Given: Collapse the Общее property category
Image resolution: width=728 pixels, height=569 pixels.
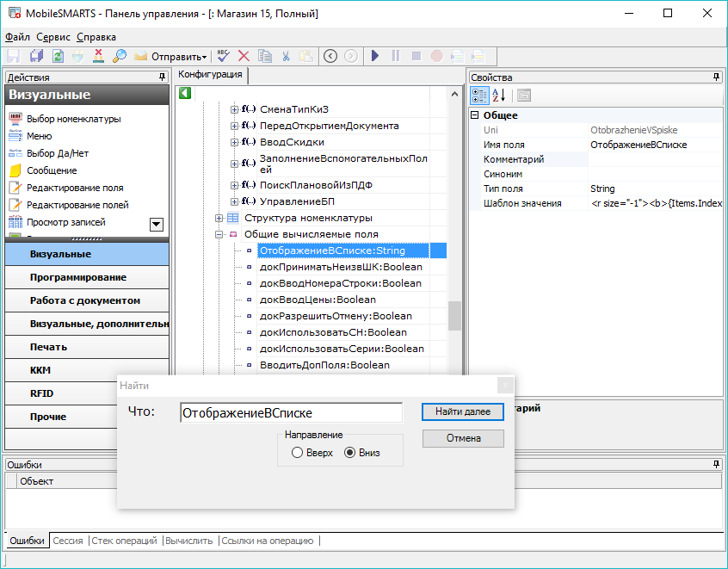Looking at the screenshot, I should coord(474,114).
